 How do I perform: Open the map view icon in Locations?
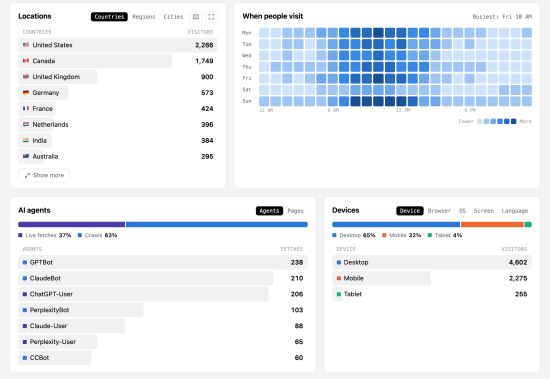pyautogui.click(x=196, y=16)
